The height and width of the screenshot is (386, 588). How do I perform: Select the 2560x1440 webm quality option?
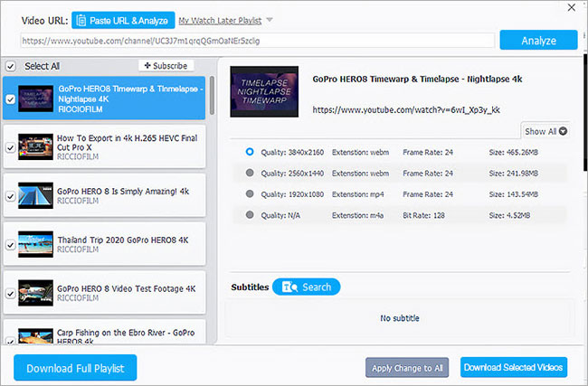coord(250,173)
